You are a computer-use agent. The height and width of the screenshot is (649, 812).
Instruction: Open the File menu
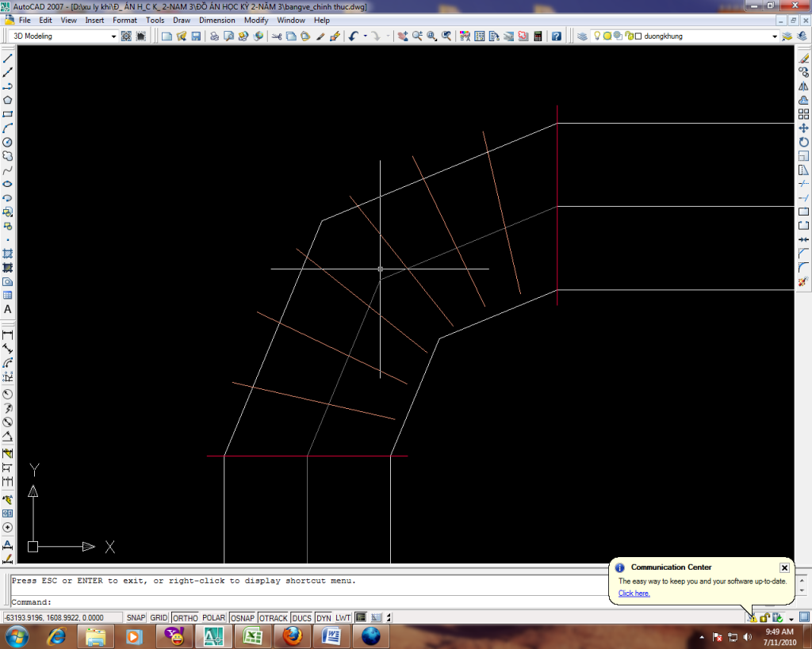click(25, 20)
